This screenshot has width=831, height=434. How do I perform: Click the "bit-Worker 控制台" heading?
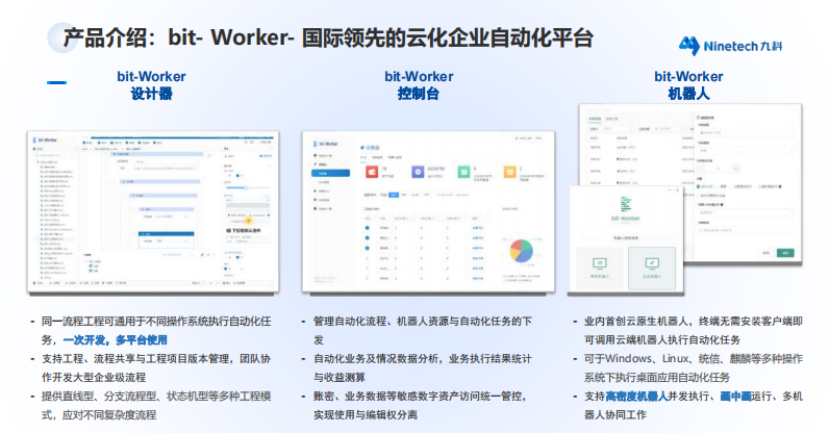click(x=419, y=85)
